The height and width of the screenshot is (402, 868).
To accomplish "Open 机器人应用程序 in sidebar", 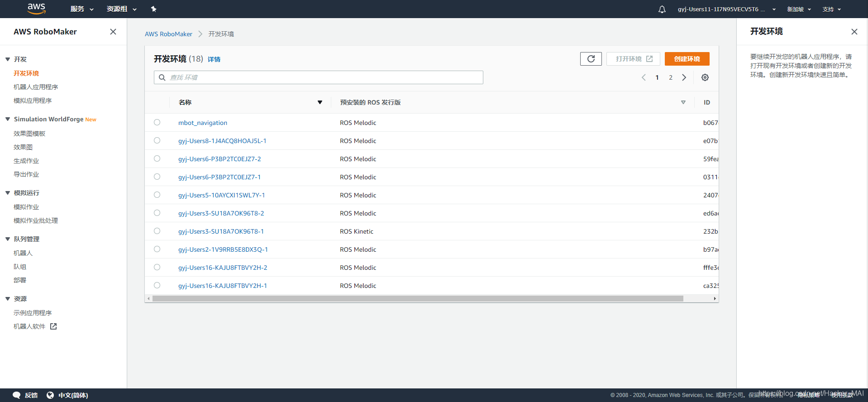I will 36,87.
